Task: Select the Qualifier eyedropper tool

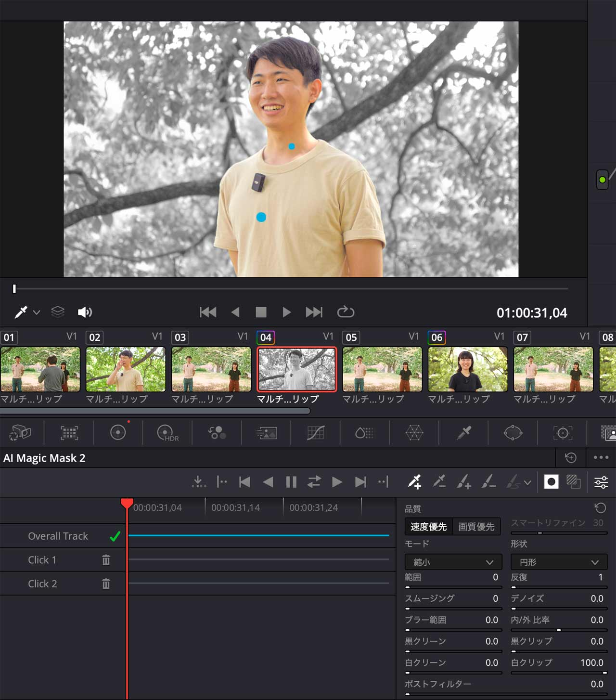Action: (x=463, y=432)
